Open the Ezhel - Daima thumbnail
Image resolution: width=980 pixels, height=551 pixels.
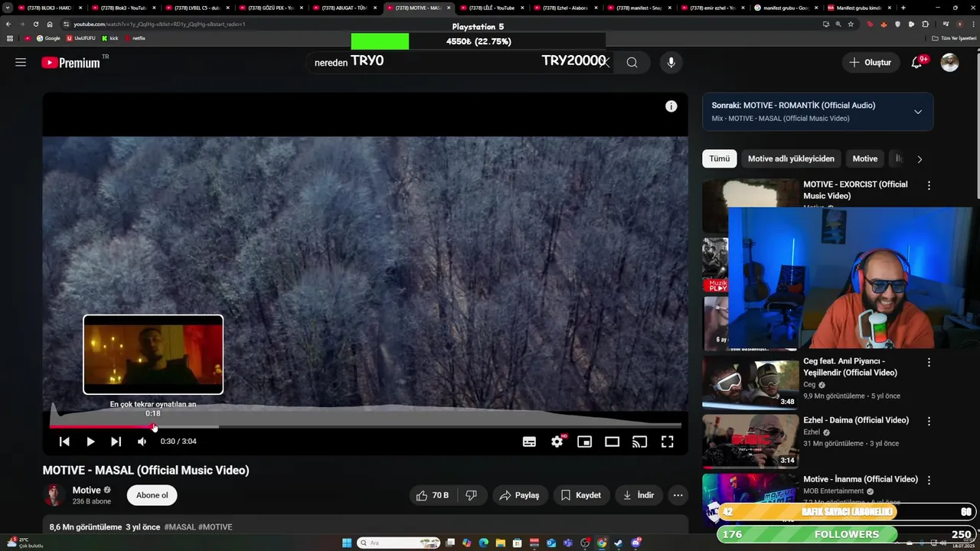750,441
